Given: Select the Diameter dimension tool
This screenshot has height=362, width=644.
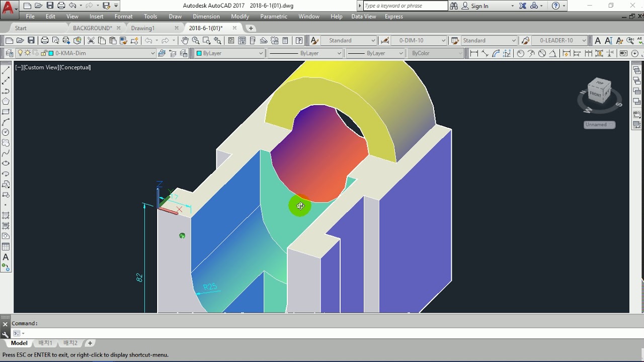Looking at the screenshot, I should click(542, 53).
